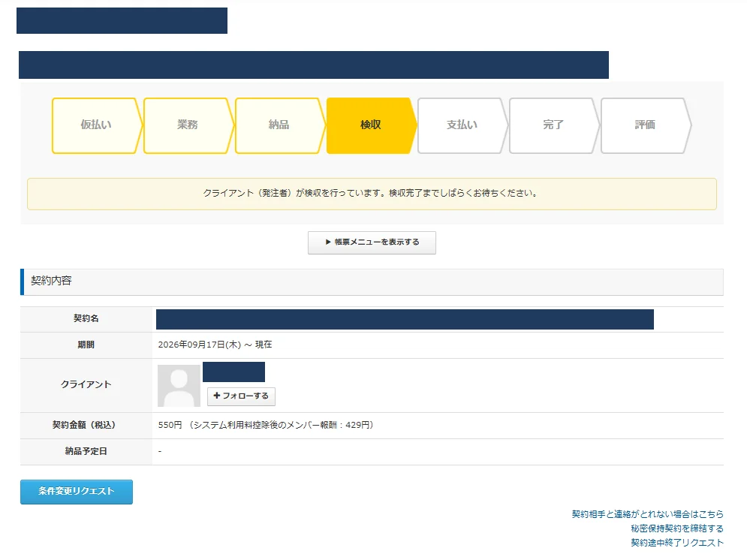Expand 帳票メニューを表示する button
This screenshot has height=560, width=747.
click(372, 242)
